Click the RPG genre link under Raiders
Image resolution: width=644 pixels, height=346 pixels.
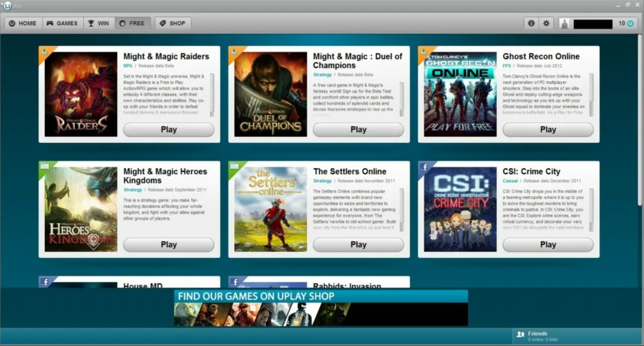(x=128, y=66)
